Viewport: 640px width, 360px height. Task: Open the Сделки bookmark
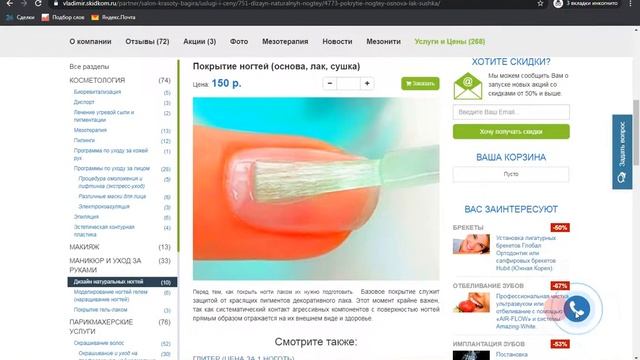coord(20,18)
